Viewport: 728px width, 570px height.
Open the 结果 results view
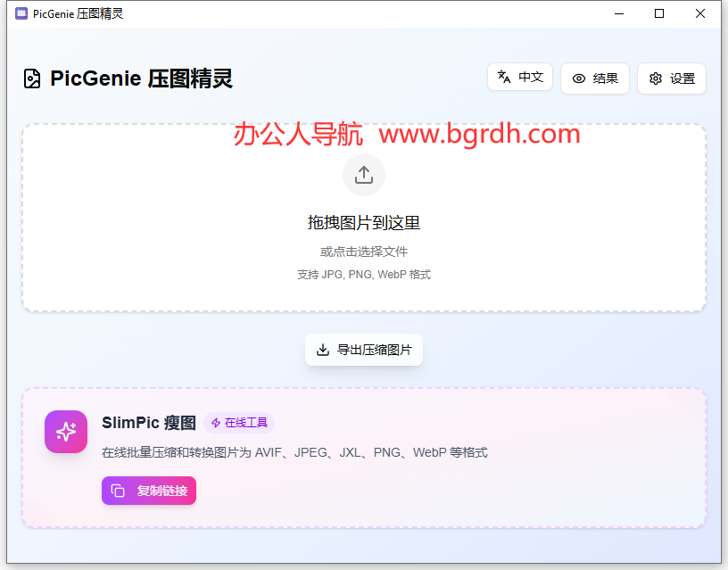[595, 78]
